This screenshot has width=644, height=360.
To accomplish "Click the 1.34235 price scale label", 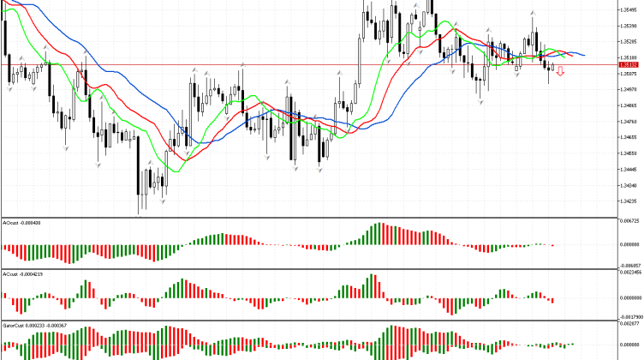I will (x=629, y=201).
